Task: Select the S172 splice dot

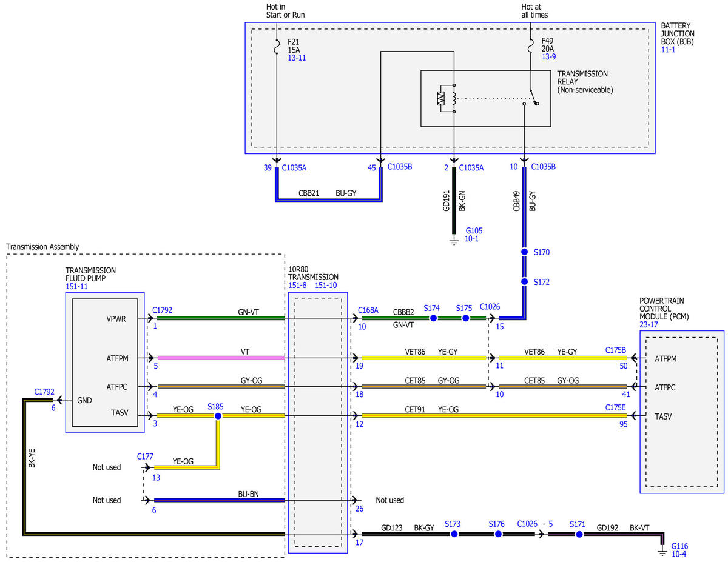Action: tap(525, 282)
